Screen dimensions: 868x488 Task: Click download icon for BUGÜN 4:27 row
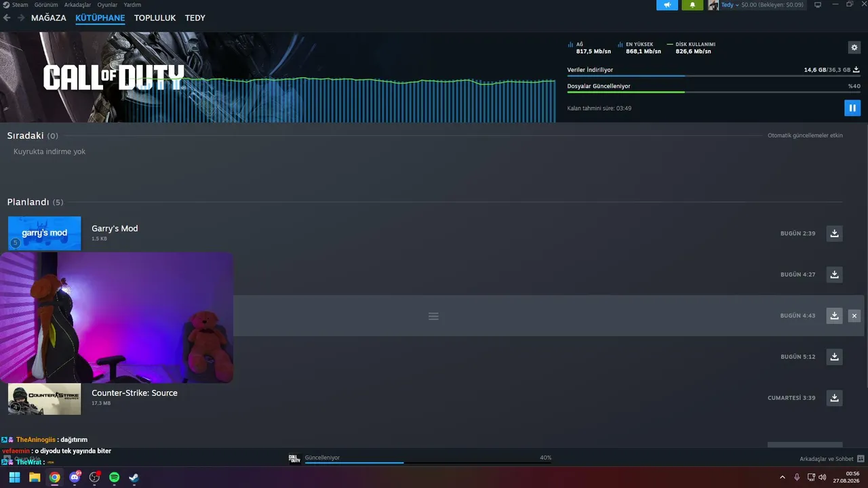pyautogui.click(x=834, y=274)
